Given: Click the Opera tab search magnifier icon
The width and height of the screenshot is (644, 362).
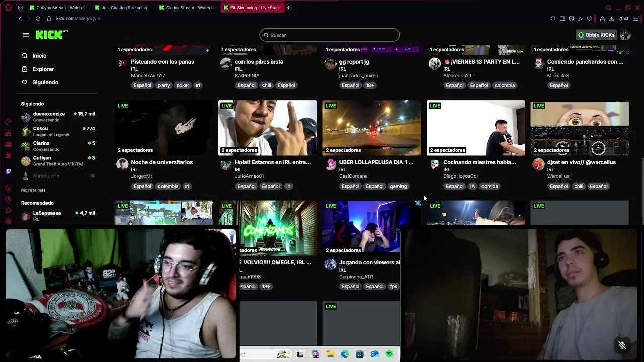Looking at the screenshot, I should coord(608,8).
